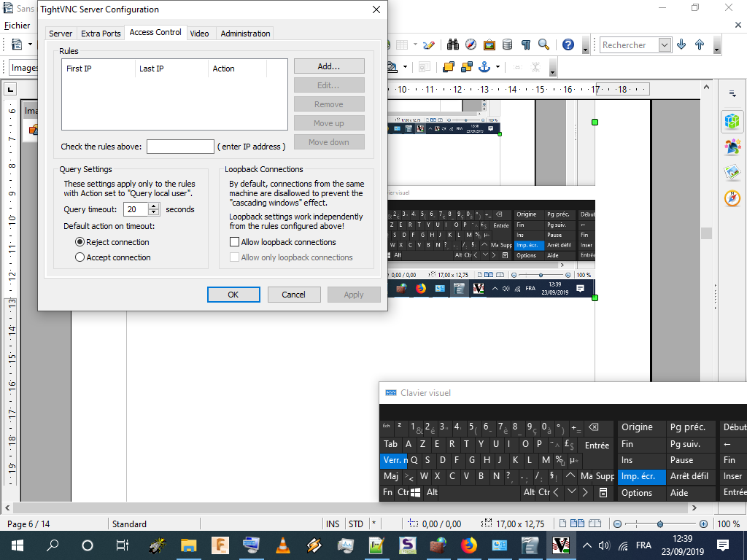Click the zoom in plus button
Image resolution: width=747 pixels, height=560 pixels.
[x=704, y=524]
